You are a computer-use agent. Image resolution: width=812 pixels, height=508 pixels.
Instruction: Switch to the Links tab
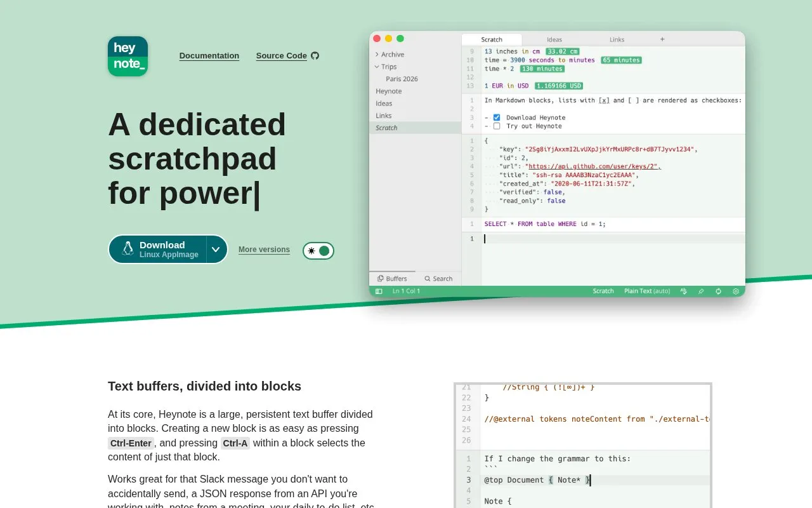click(x=617, y=39)
